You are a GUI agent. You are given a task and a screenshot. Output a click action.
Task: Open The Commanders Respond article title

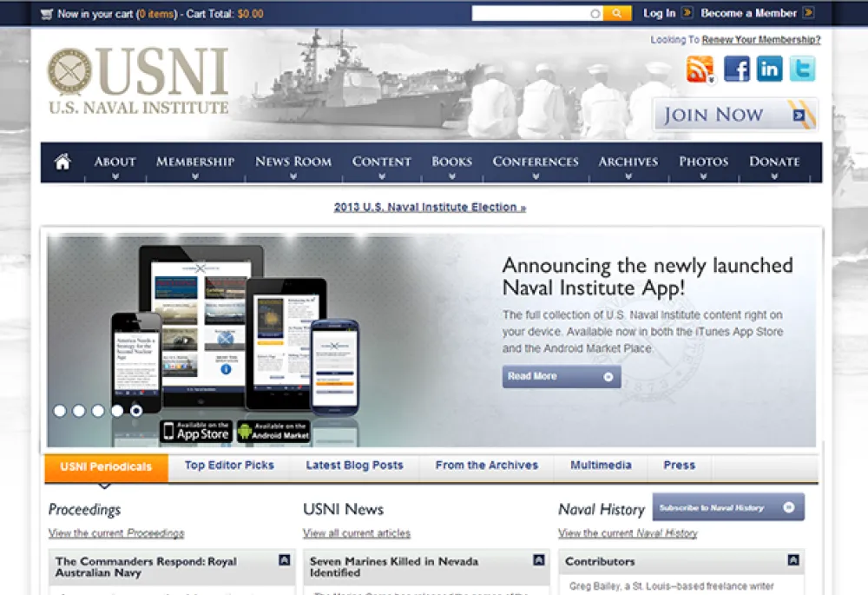[146, 566]
